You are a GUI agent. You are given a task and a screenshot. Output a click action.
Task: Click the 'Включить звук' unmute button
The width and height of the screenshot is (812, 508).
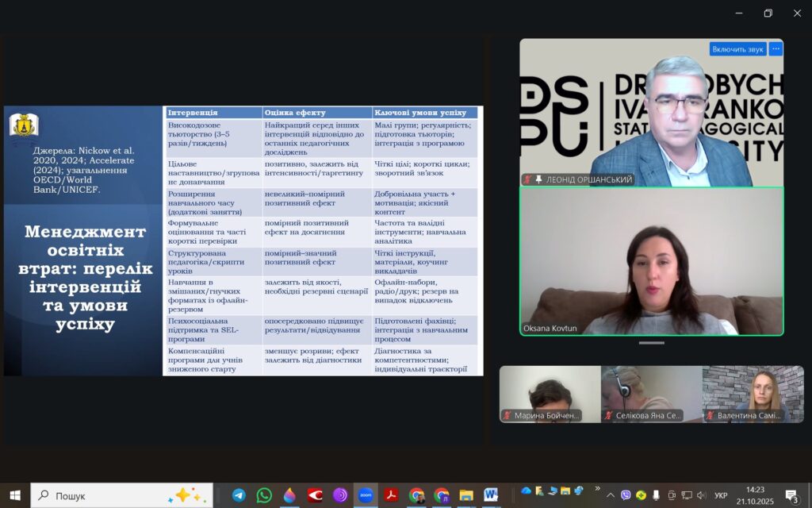[x=737, y=49]
